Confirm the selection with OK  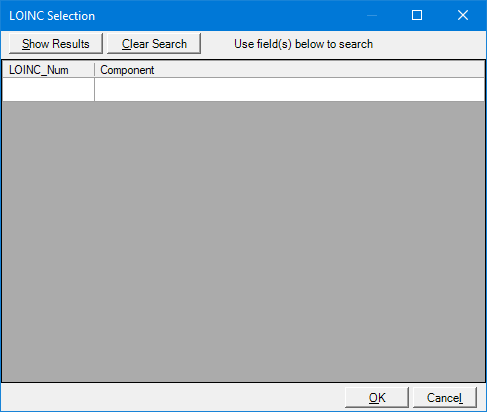[x=377, y=397]
